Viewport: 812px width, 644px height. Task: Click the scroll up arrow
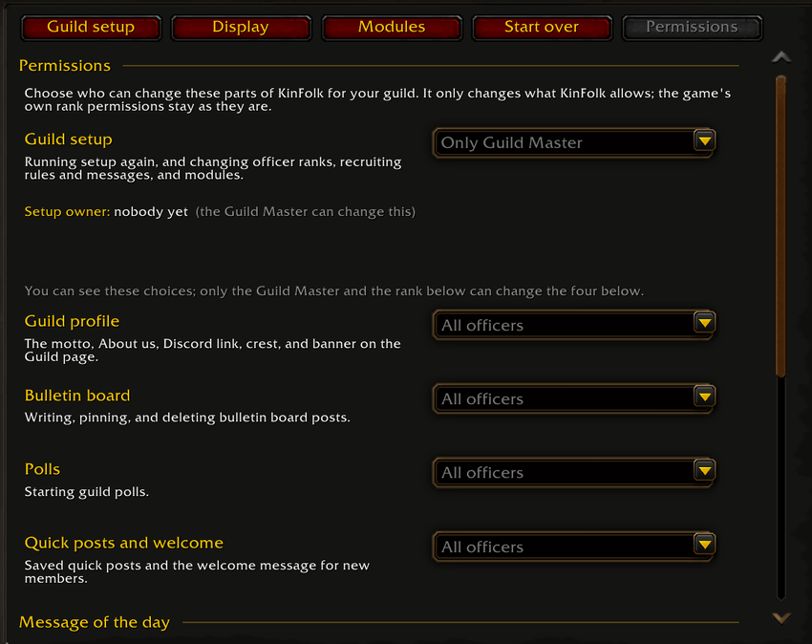[x=780, y=57]
